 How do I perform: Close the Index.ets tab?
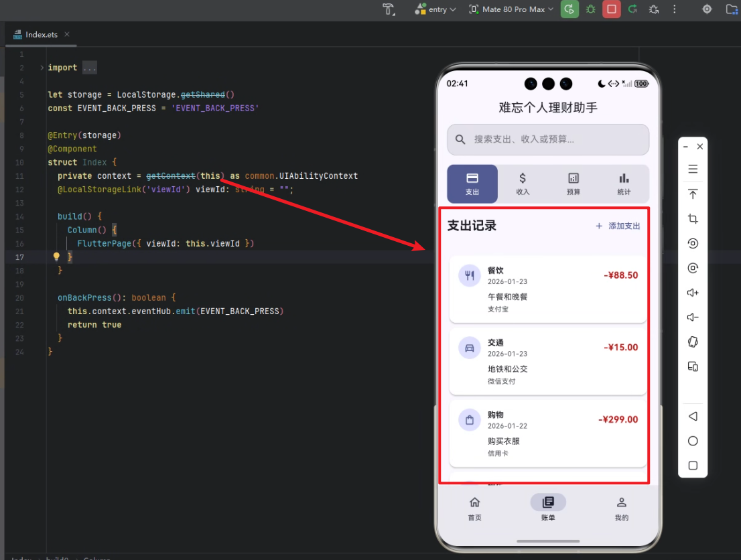(67, 35)
